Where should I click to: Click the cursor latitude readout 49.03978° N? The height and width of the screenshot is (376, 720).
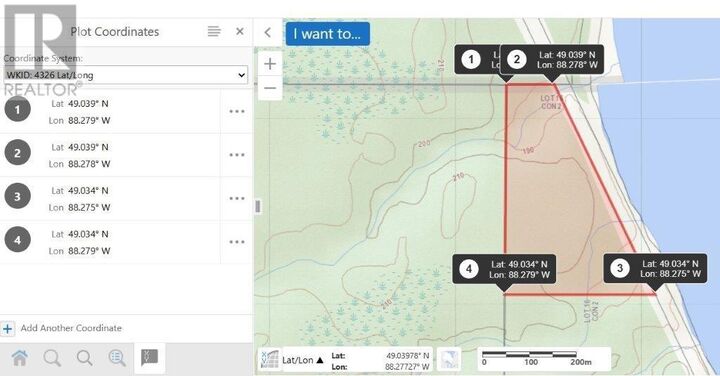click(407, 356)
